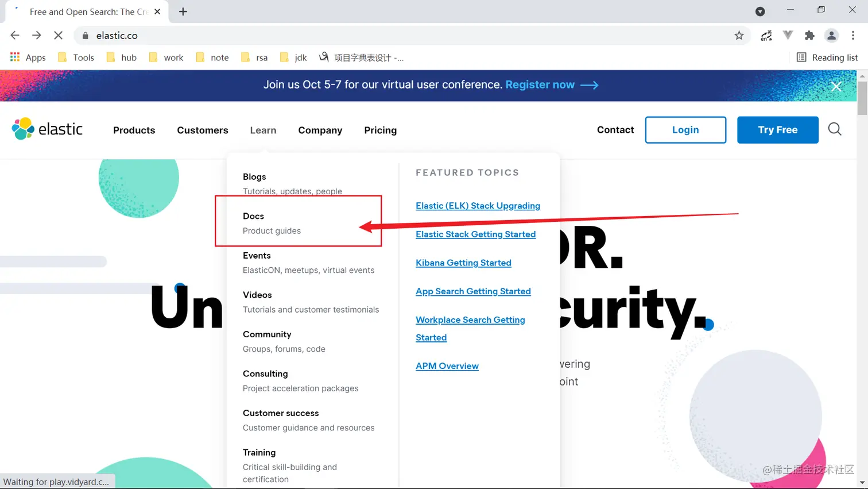Open Kibana Getting Started link

coord(463,263)
